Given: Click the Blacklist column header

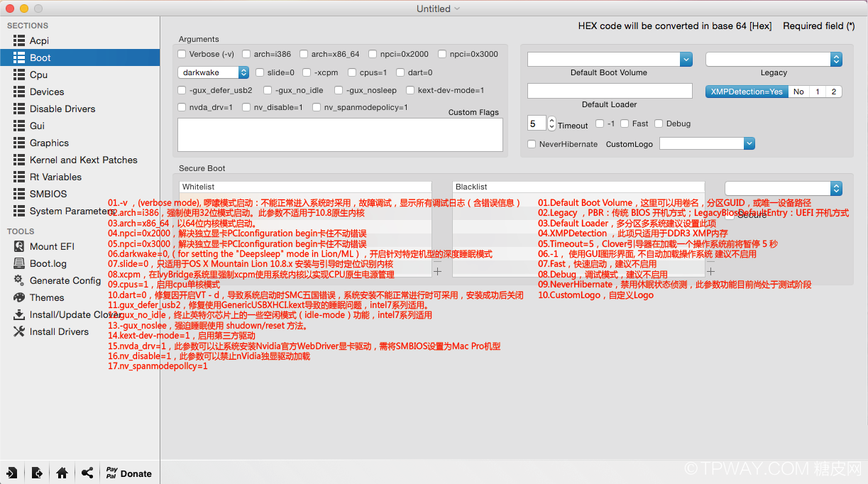Looking at the screenshot, I should [x=578, y=187].
